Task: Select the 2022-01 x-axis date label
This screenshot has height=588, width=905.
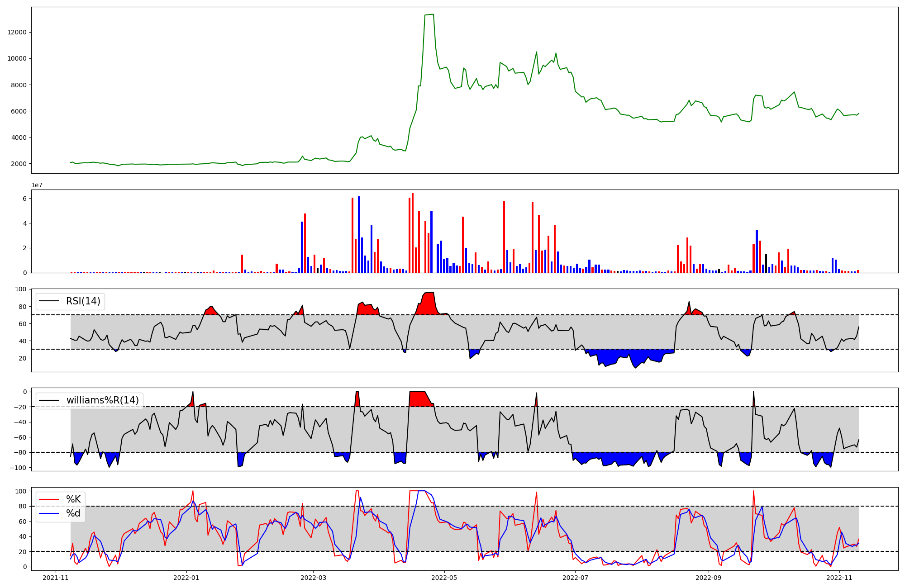Action: pyautogui.click(x=186, y=578)
